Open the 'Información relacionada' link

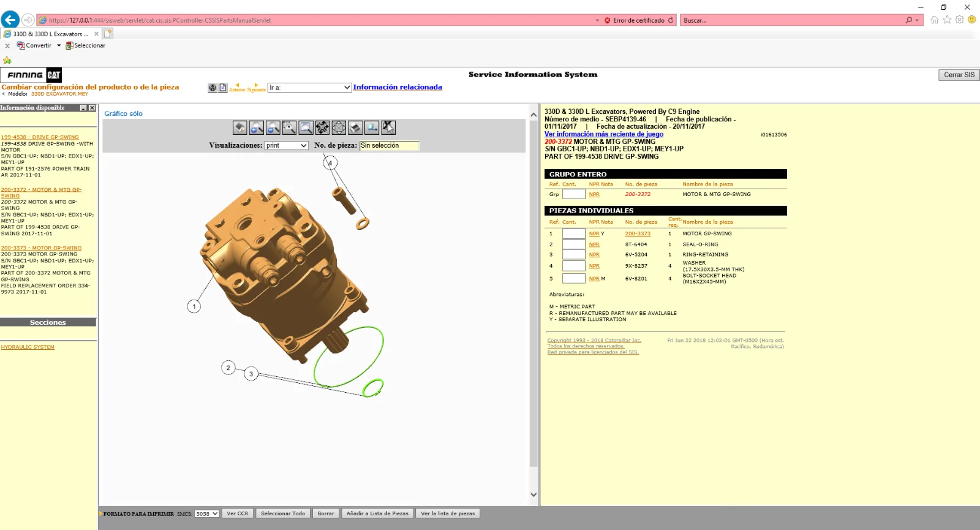(398, 87)
